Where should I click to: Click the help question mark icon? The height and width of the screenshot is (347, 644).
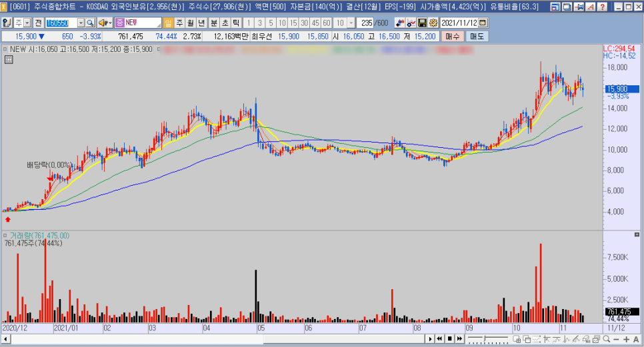point(602,7)
